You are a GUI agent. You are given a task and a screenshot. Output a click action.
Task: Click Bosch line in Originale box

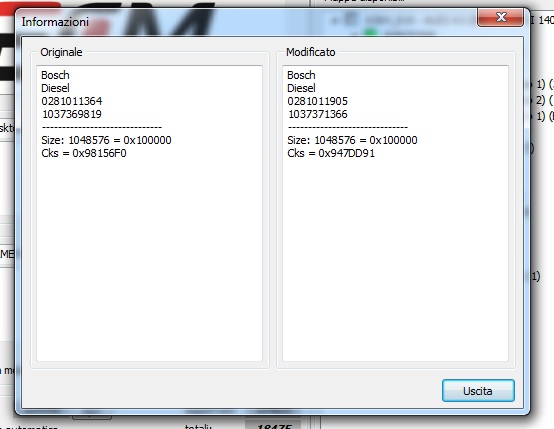[x=55, y=75]
